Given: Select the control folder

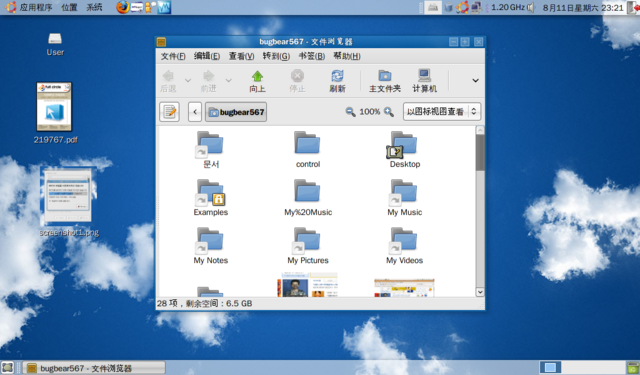Looking at the screenshot, I should coord(308,149).
